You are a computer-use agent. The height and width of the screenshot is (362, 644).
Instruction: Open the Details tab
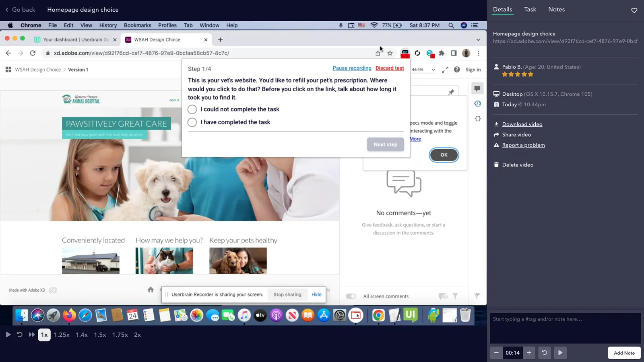(x=502, y=9)
